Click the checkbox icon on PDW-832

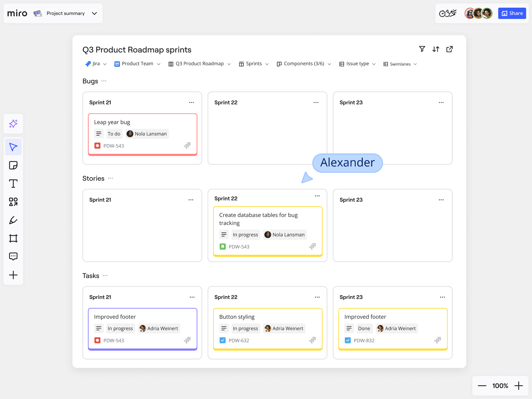coord(348,340)
